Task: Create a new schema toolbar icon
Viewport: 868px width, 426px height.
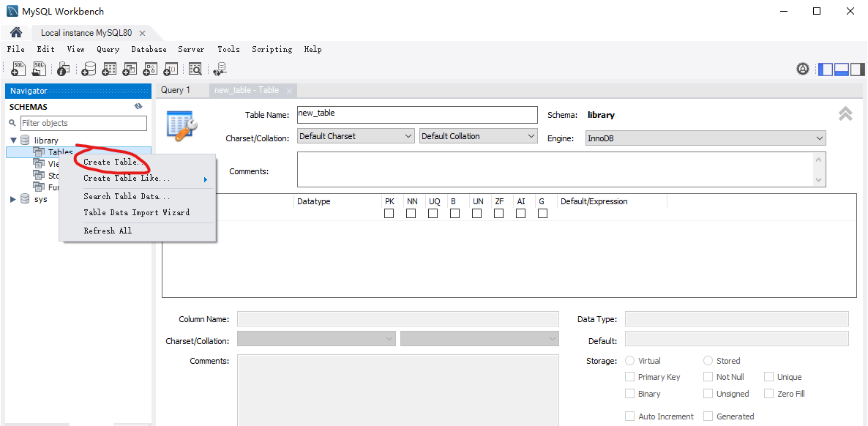Action: click(89, 69)
